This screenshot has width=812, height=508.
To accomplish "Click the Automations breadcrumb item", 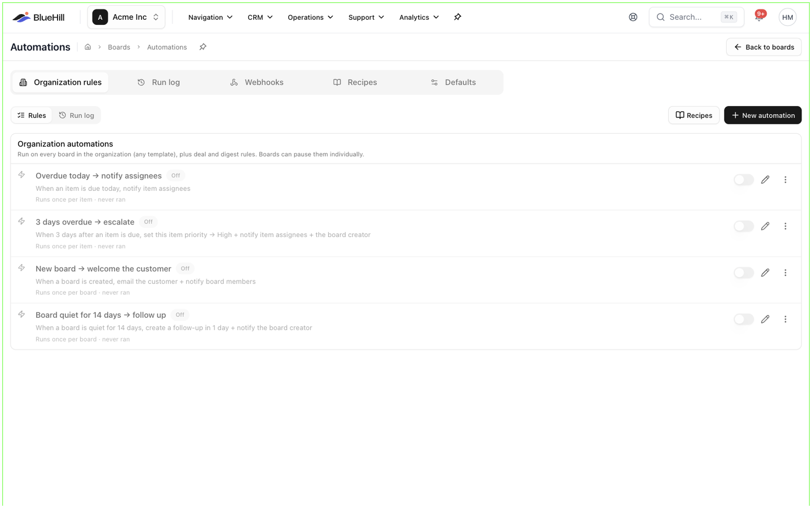I will tap(167, 47).
